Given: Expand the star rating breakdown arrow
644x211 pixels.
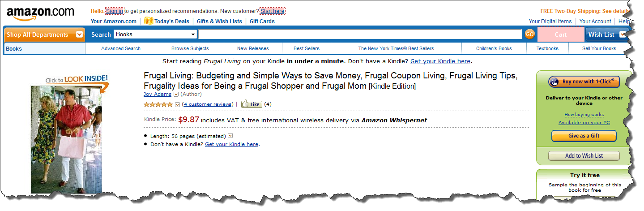Looking at the screenshot, I should pos(177,104).
